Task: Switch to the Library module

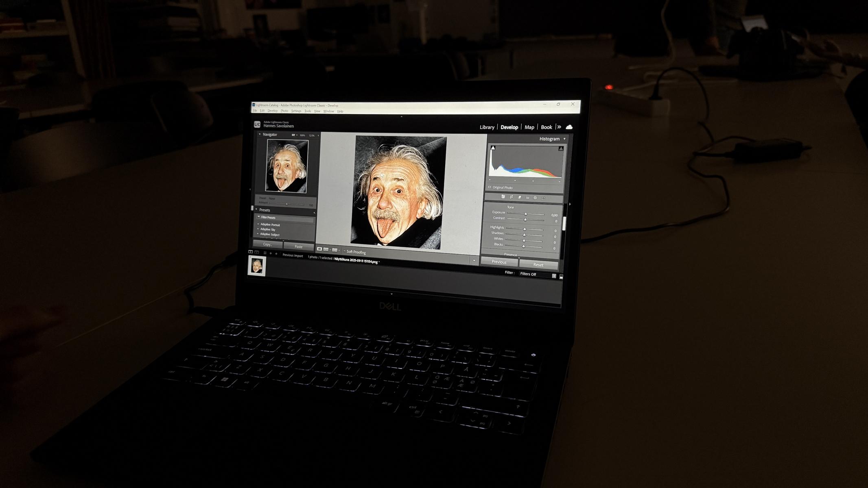Action: [487, 127]
